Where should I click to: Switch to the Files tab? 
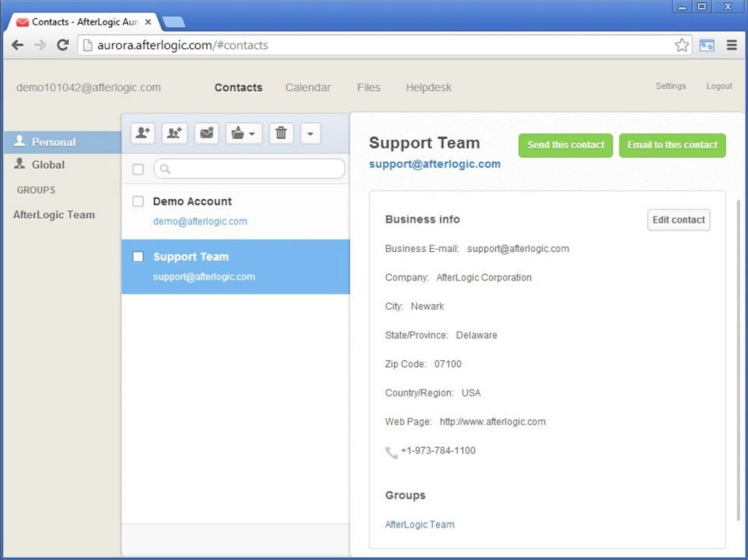pos(369,87)
